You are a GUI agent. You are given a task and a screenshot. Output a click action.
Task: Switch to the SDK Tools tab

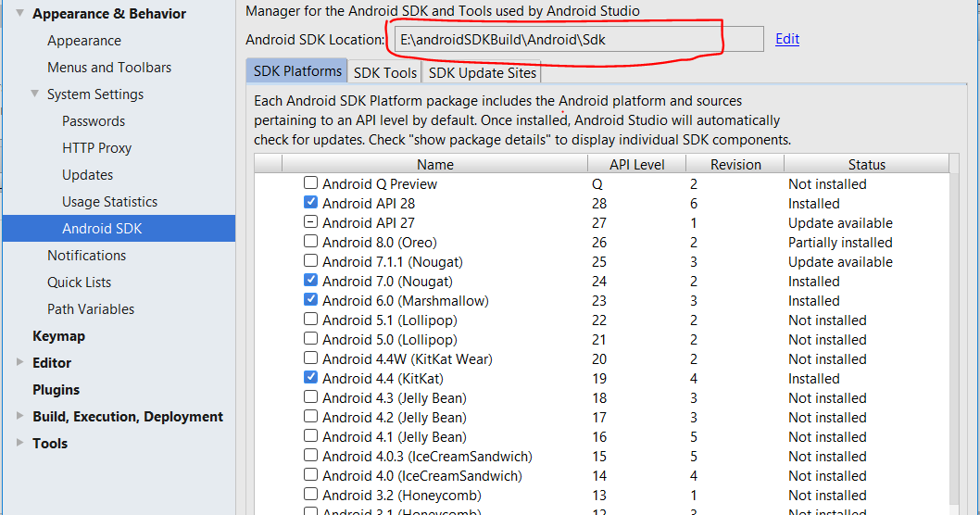tap(385, 72)
